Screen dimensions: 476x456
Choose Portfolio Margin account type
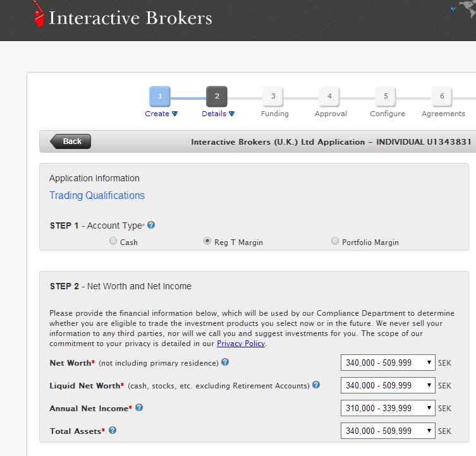tap(335, 241)
